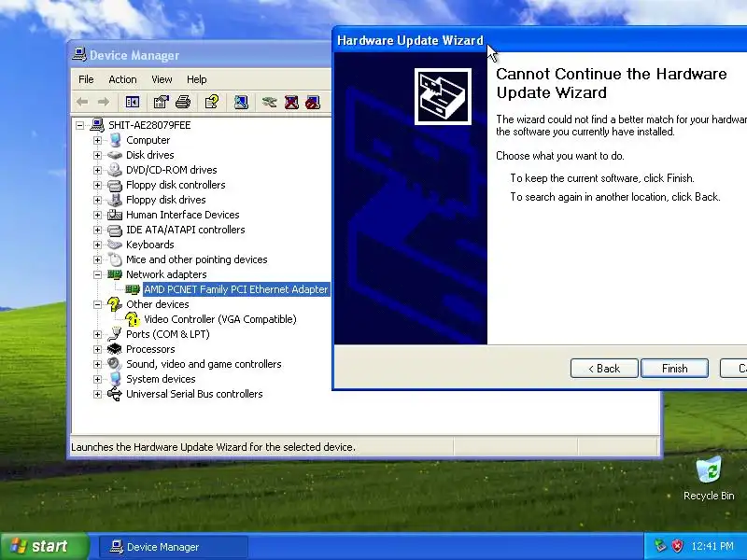Click the Disk drives category icon

115,155
